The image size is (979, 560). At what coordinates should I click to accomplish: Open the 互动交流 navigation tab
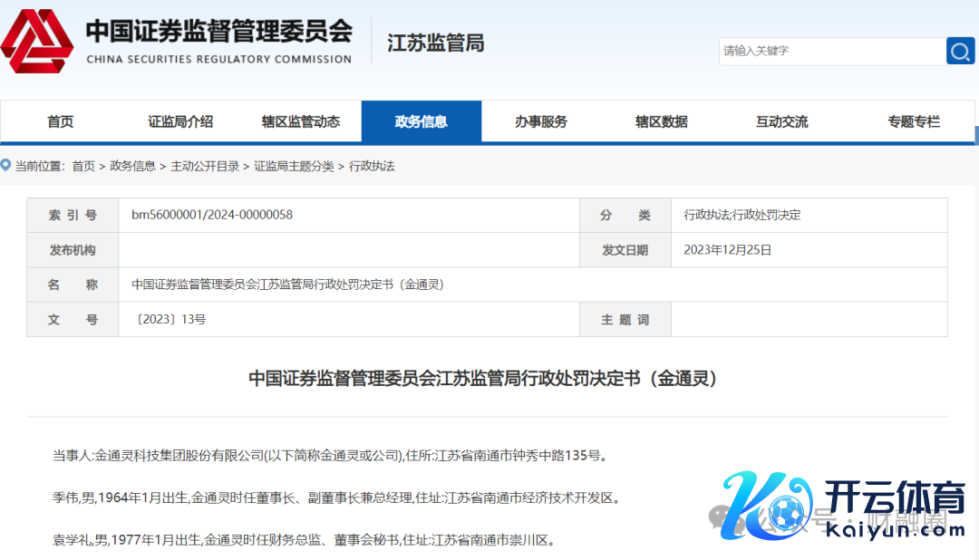[782, 121]
